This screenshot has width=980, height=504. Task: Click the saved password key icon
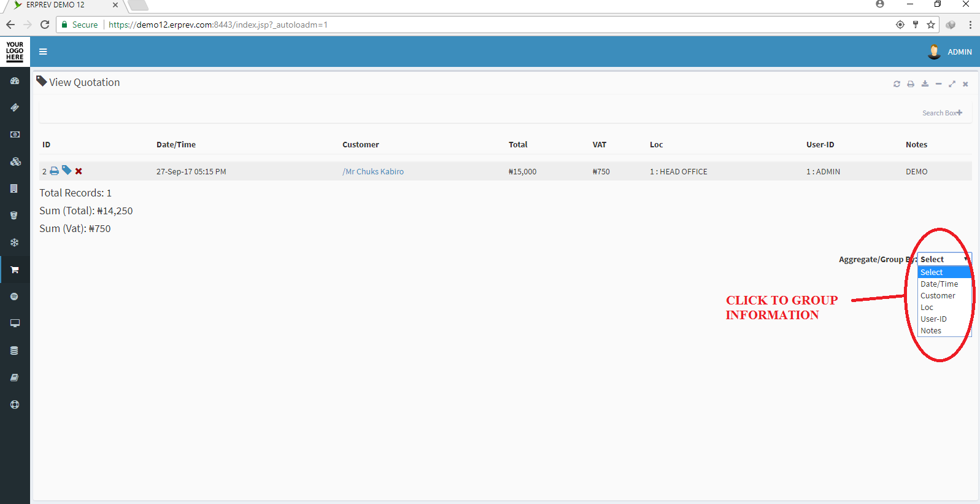click(916, 25)
